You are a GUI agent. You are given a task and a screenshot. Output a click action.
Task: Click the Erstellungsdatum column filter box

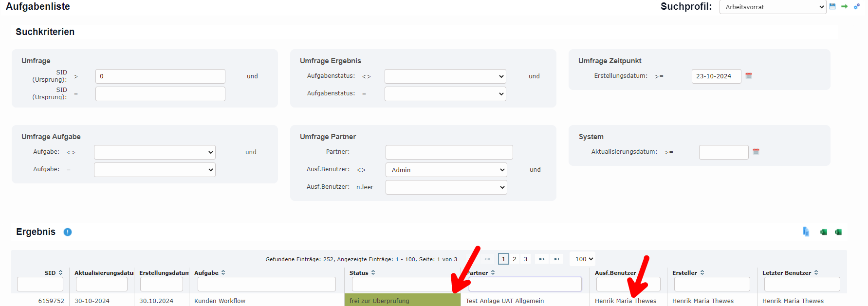click(162, 284)
